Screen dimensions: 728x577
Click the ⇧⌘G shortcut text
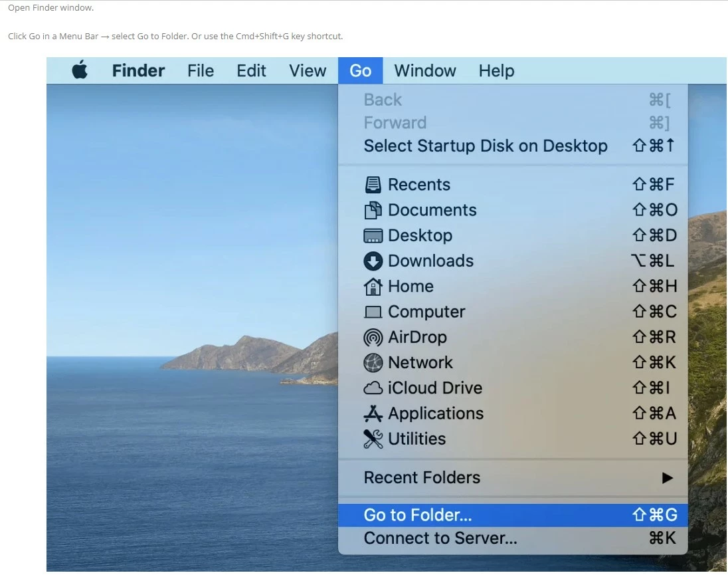click(655, 515)
